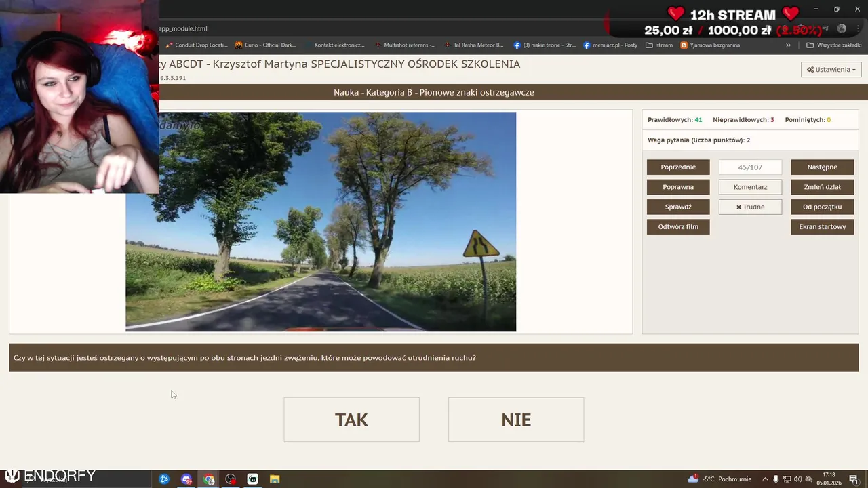Click Zmień dział to change section
The image size is (868, 488).
[x=822, y=187]
